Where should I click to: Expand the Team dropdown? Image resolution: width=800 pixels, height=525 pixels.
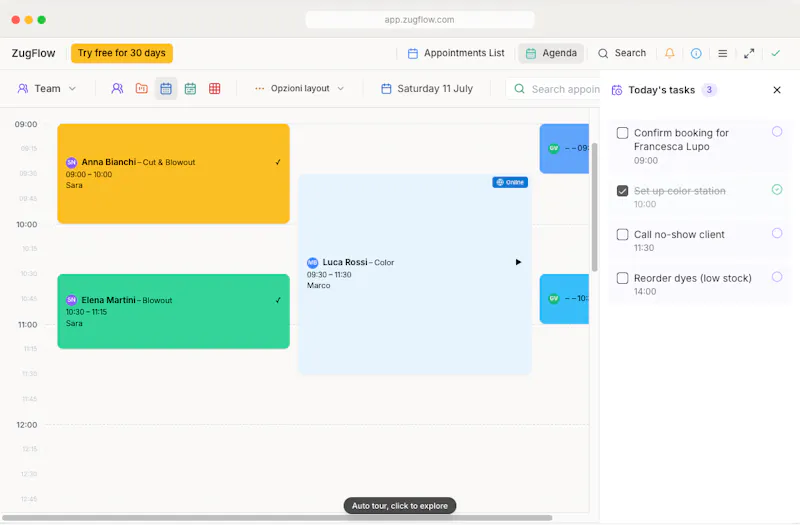pos(46,88)
